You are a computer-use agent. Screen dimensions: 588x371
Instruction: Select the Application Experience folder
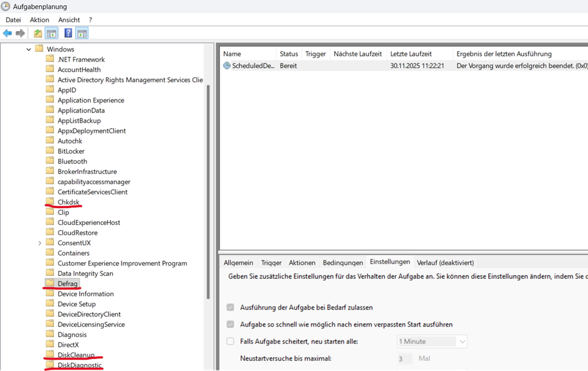tap(91, 100)
